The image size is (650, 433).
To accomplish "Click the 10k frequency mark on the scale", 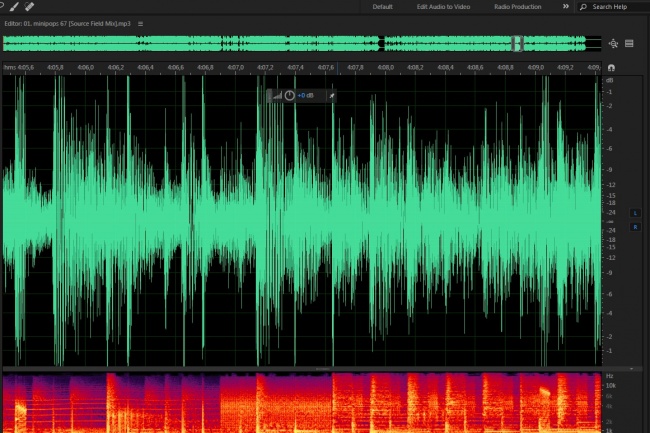I will (x=611, y=386).
